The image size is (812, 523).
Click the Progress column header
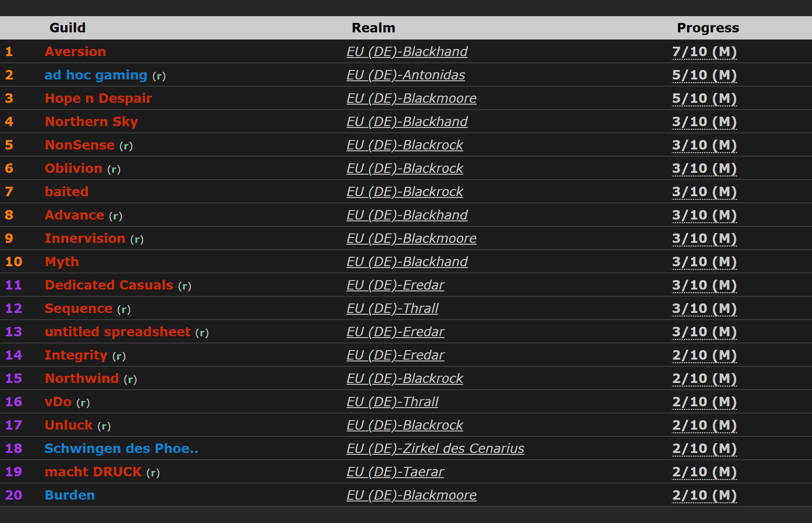tap(708, 28)
